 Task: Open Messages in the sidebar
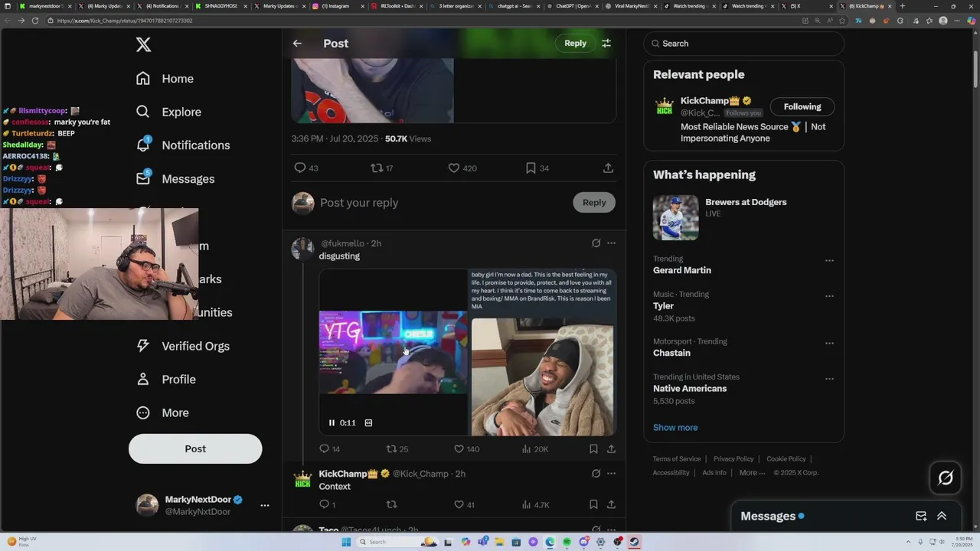(x=175, y=179)
